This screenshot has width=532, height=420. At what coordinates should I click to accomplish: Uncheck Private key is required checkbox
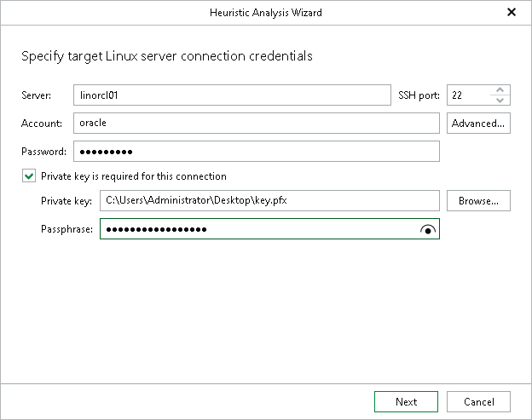point(29,176)
